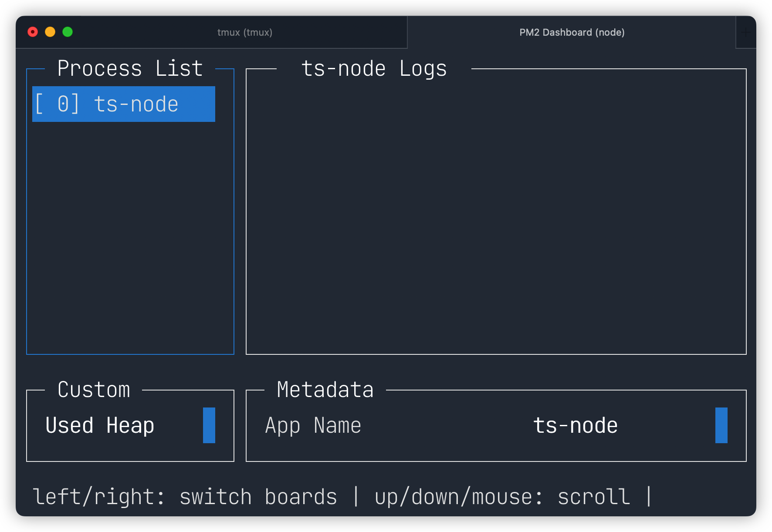Click the up/down/mouse: scroll hint
Image resolution: width=772 pixels, height=532 pixels.
(x=502, y=497)
